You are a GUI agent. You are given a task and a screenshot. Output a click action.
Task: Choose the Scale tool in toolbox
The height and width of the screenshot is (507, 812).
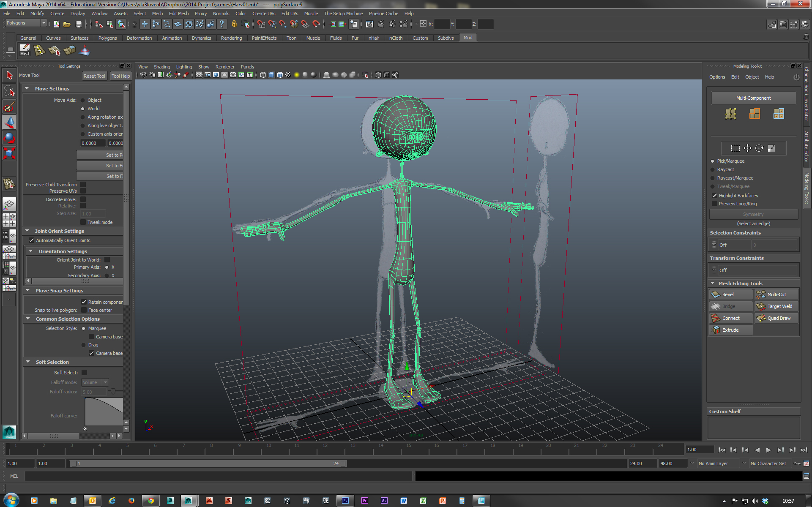click(x=9, y=153)
